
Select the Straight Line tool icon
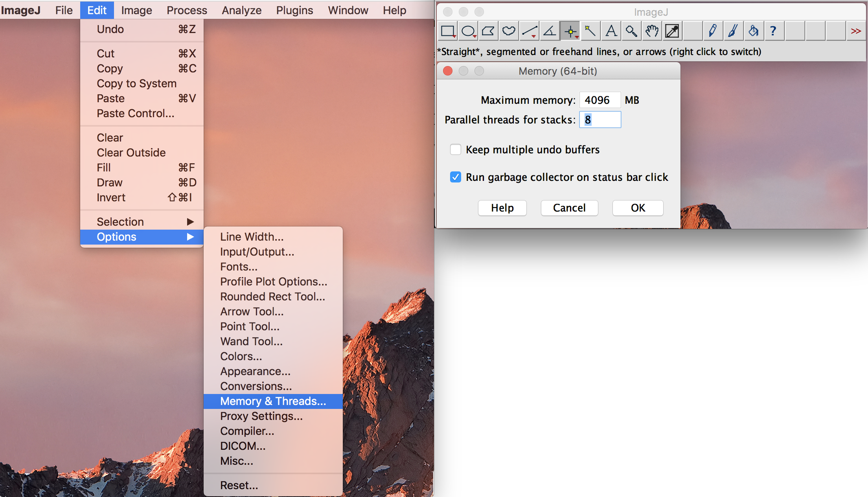[527, 31]
